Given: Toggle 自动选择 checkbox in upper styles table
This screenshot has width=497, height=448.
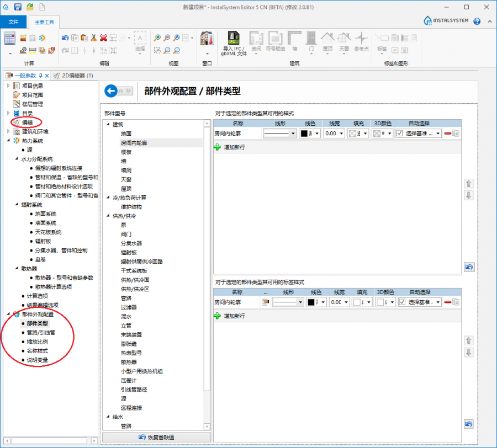Looking at the screenshot, I should click(400, 134).
